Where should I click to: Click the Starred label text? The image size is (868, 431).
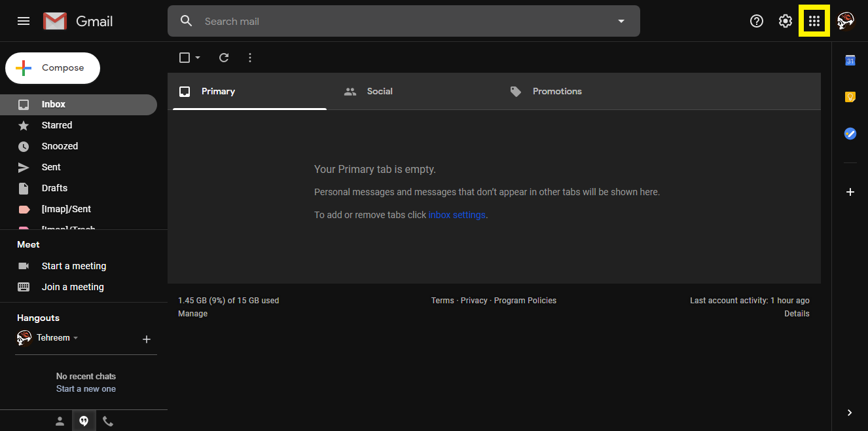coord(57,125)
